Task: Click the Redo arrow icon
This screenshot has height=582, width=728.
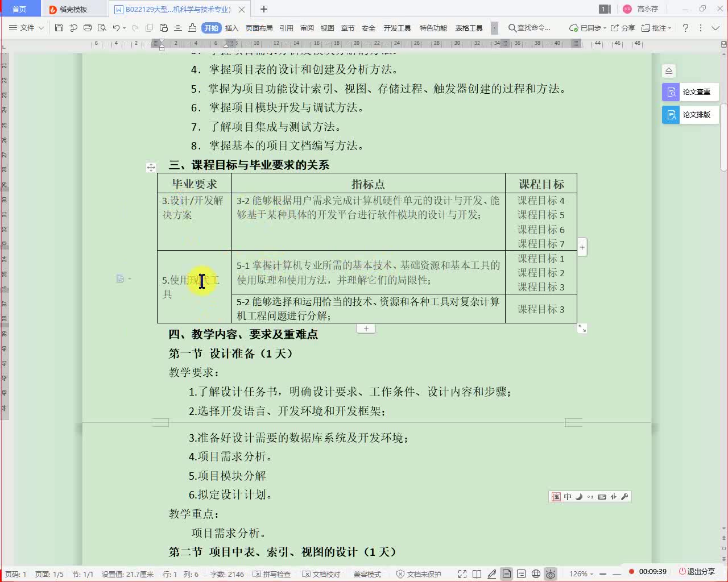Action: click(135, 28)
